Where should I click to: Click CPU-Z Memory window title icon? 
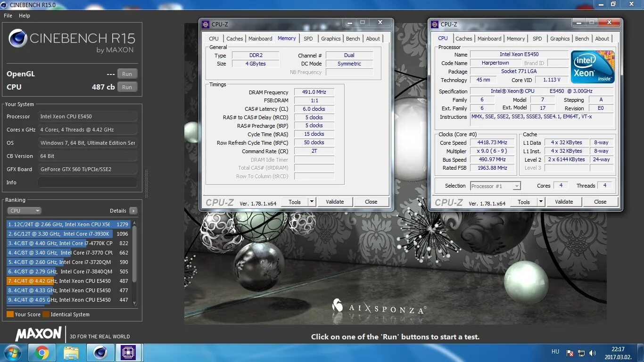pyautogui.click(x=205, y=25)
